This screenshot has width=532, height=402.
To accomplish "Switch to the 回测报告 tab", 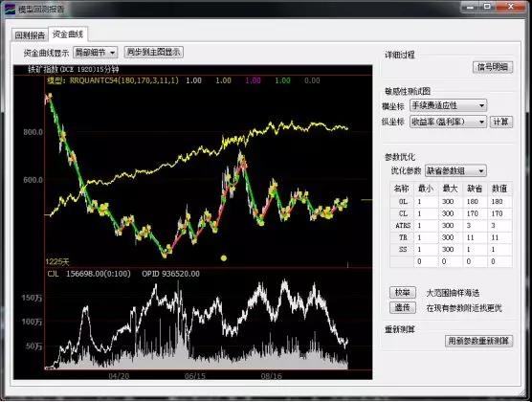I will 30,35.
